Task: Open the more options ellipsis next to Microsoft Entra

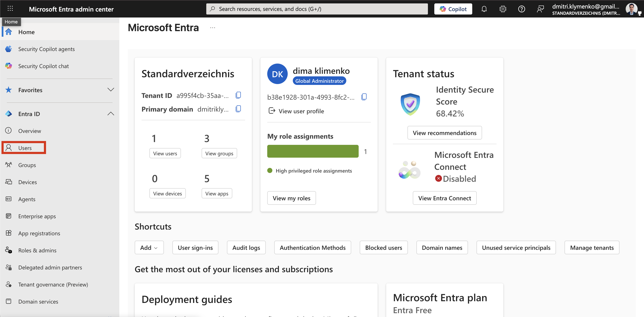Action: [x=212, y=28]
